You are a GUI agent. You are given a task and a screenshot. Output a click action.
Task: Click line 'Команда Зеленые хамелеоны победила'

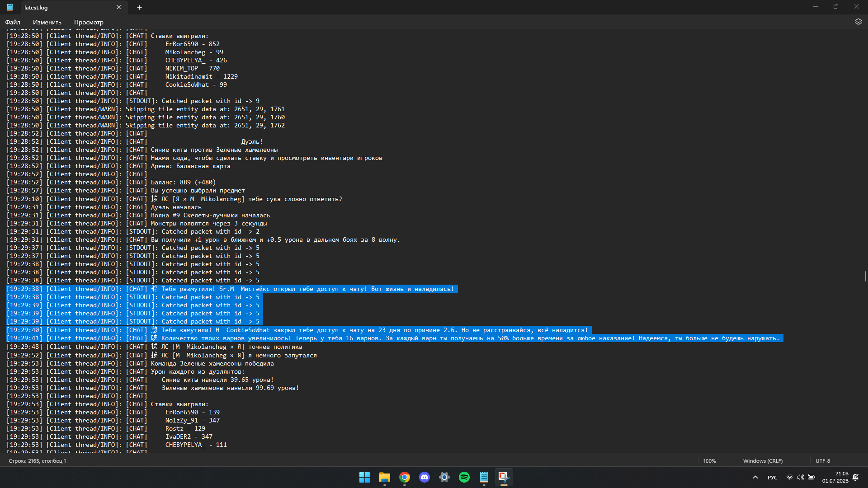point(140,363)
